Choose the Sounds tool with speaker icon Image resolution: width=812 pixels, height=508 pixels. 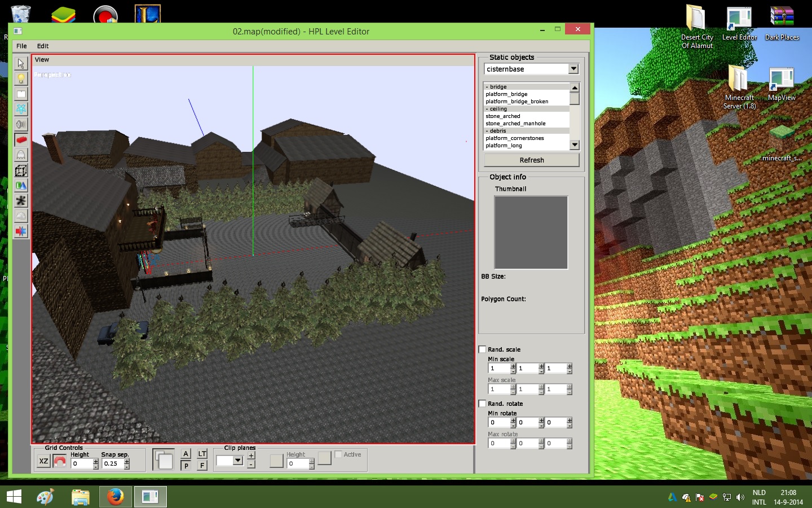point(21,124)
